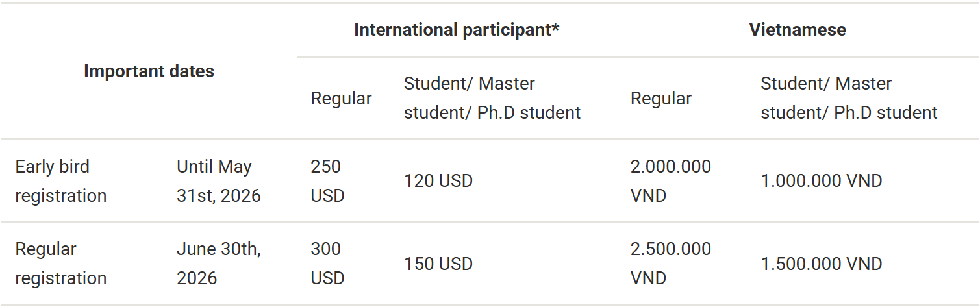Click the Student subheader under International participant
Image resolution: width=980 pixels, height=307 pixels.
coord(492,98)
